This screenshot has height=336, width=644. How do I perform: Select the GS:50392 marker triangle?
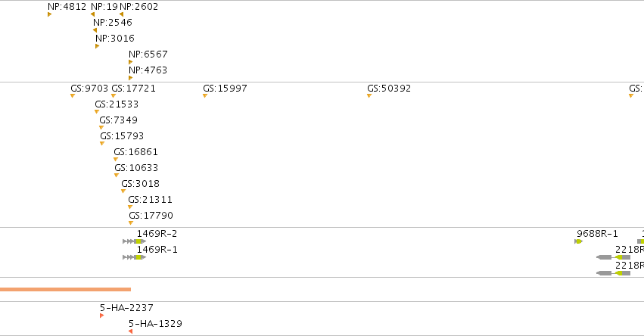369,96
